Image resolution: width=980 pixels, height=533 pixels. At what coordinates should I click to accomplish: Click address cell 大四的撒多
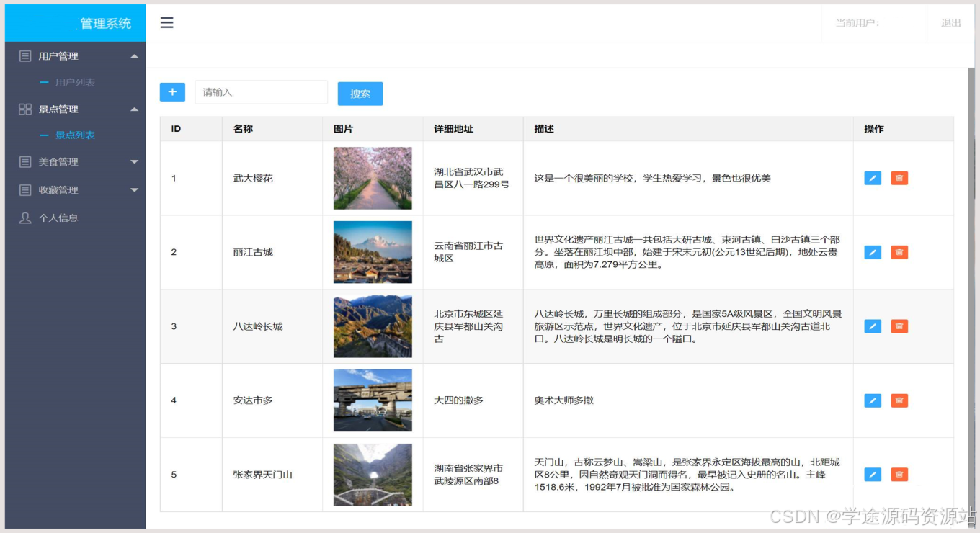(x=459, y=400)
